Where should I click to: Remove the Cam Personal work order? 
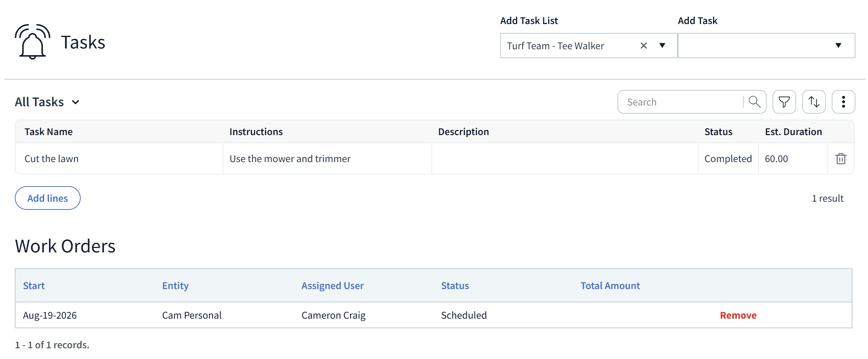pos(738,315)
